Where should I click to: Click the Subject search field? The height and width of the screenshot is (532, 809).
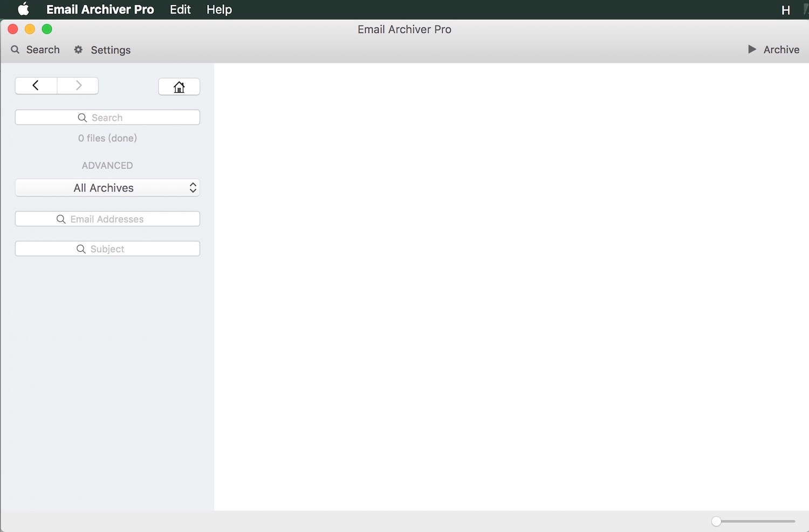(x=107, y=248)
